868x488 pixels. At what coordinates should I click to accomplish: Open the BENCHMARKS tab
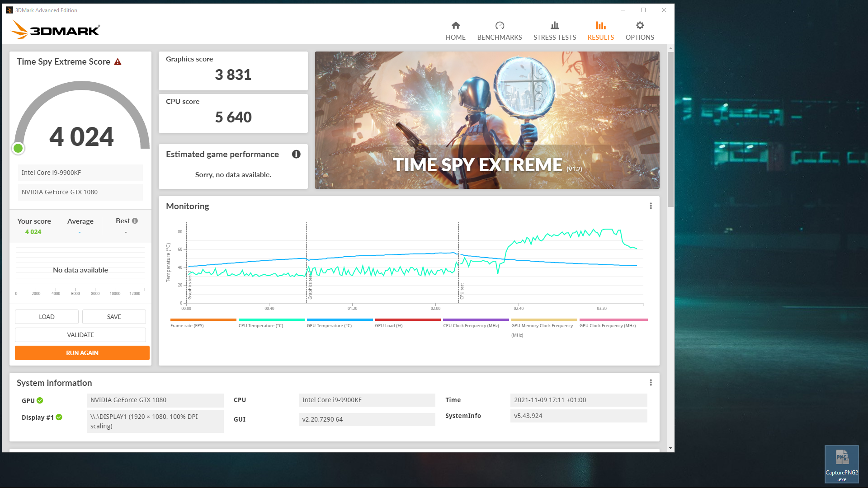tap(500, 31)
